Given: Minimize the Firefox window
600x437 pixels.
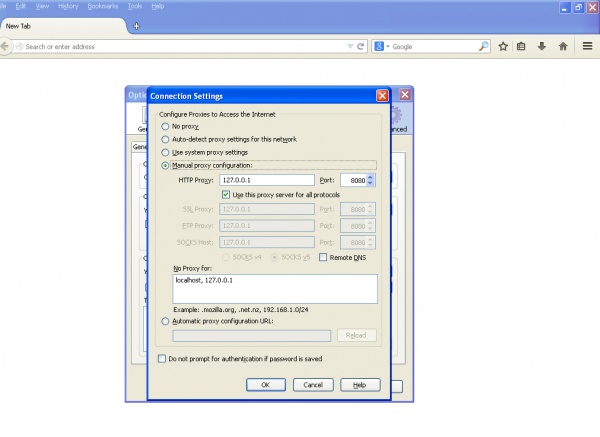Looking at the screenshot, I should tap(564, 8).
